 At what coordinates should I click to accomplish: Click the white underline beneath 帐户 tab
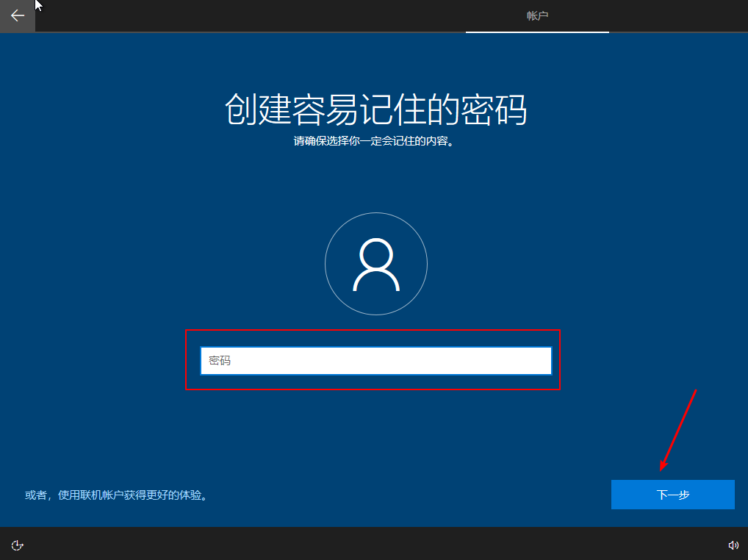click(x=537, y=32)
